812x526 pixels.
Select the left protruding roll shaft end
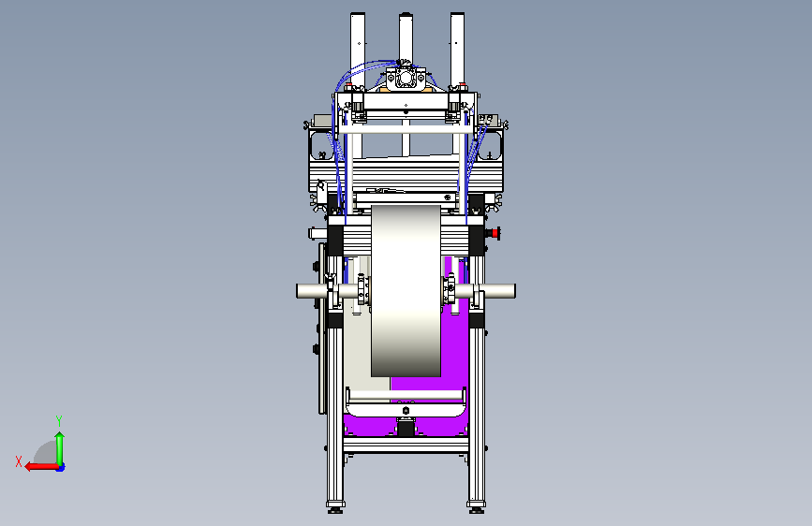[x=311, y=291]
